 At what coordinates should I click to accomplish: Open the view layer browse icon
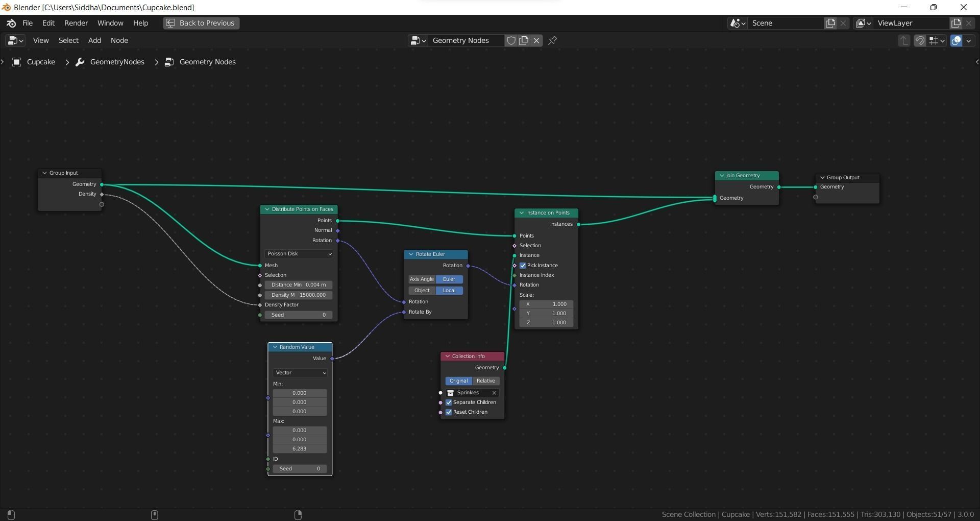tap(863, 23)
